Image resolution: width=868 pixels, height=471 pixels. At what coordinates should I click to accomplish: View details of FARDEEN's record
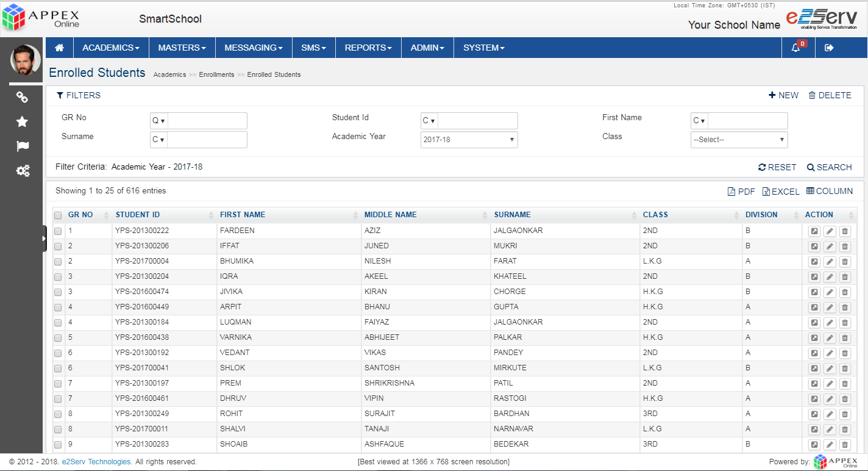pos(814,231)
